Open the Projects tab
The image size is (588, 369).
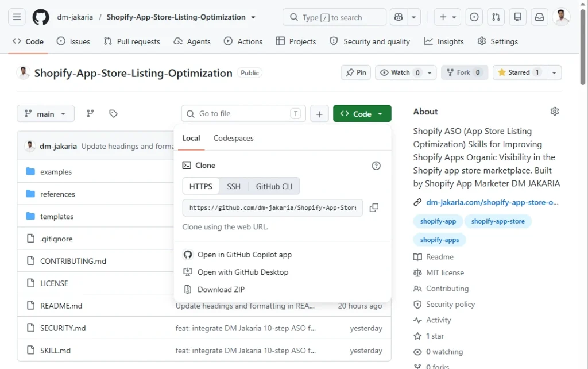[296, 41]
